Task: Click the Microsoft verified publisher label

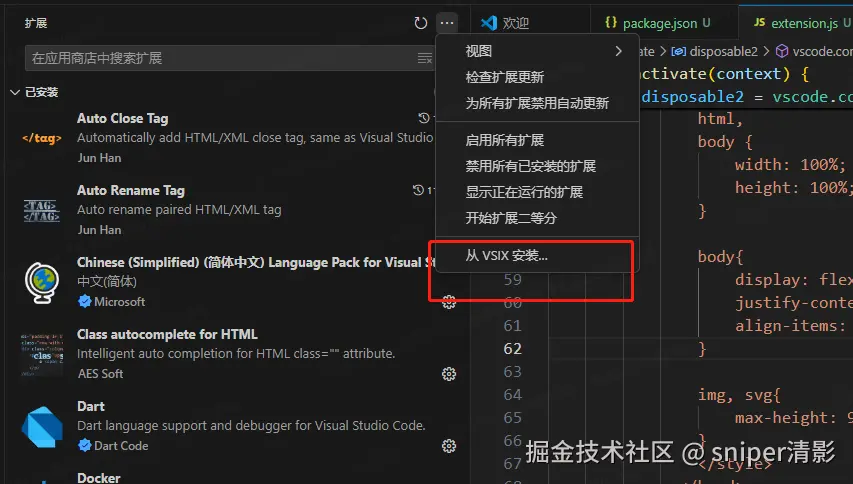Action: (x=112, y=302)
